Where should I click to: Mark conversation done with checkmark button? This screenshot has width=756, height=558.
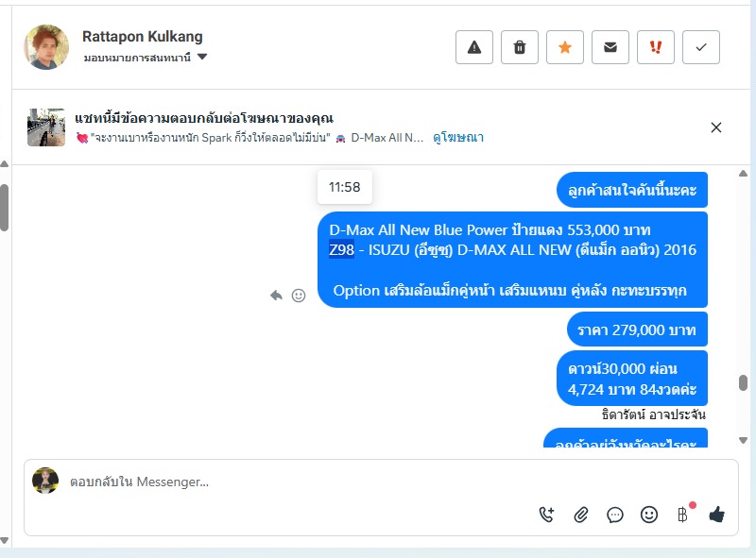pyautogui.click(x=700, y=47)
